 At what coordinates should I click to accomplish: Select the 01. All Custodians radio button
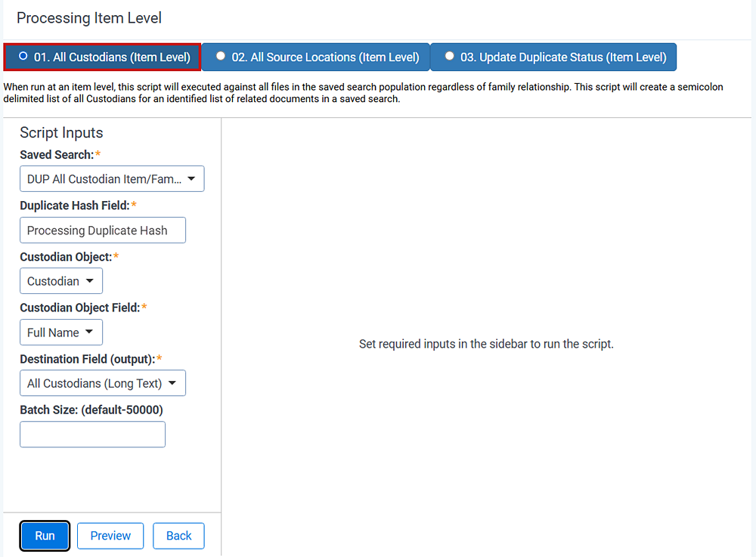coord(23,57)
